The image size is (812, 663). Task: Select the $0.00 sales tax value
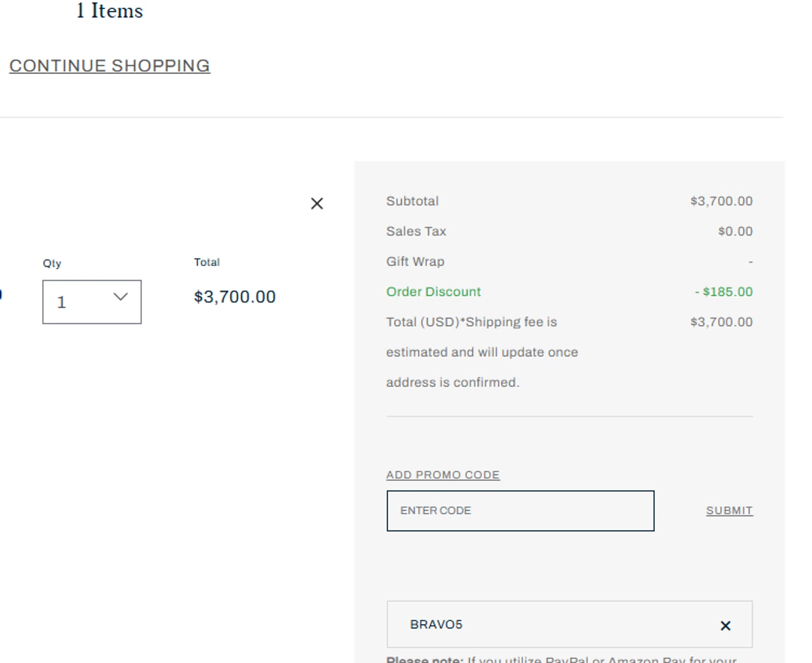(735, 231)
